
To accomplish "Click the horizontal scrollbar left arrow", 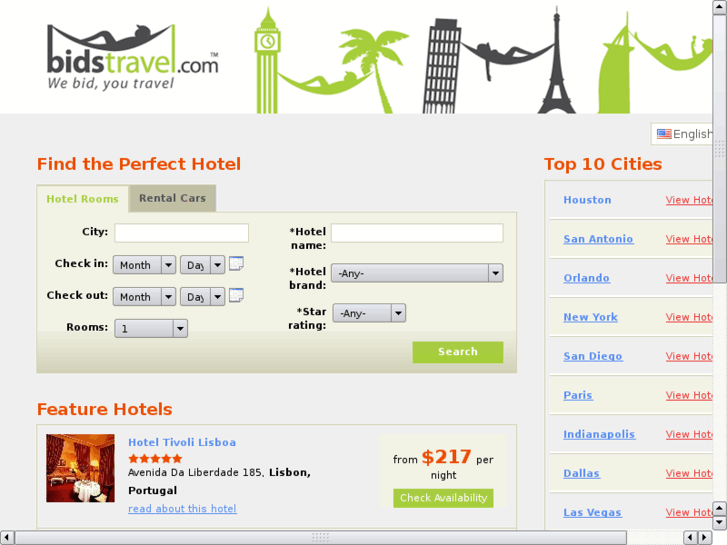I will (x=6, y=537).
